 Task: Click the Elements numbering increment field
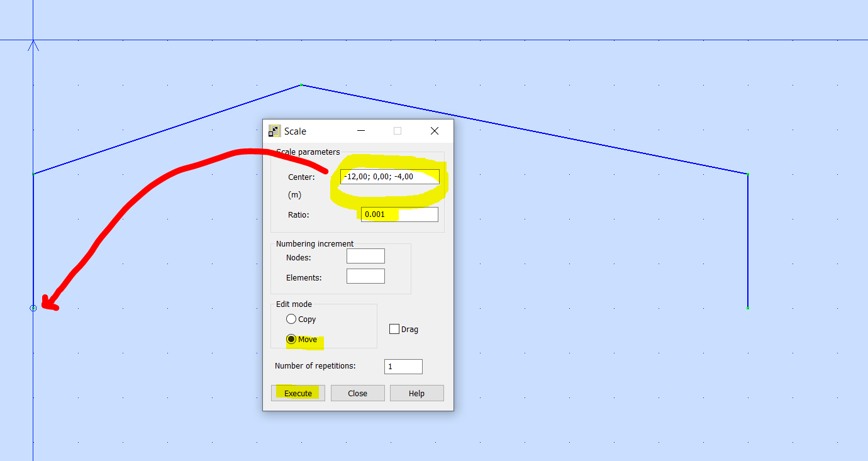[365, 275]
